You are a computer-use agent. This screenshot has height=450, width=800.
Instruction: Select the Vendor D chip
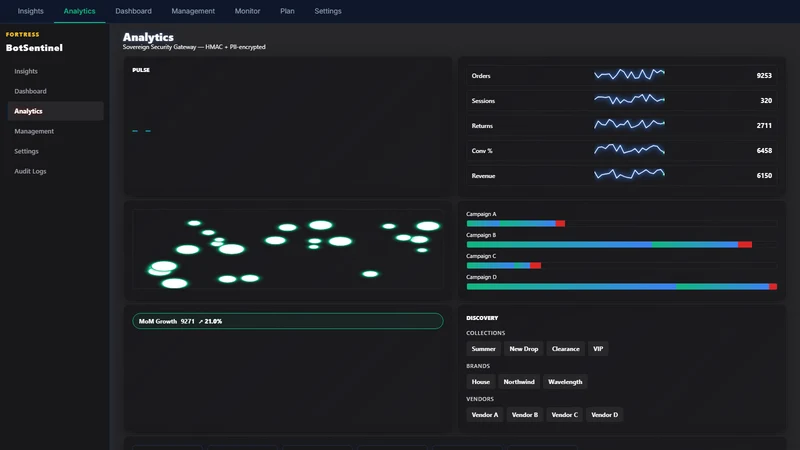(x=605, y=415)
